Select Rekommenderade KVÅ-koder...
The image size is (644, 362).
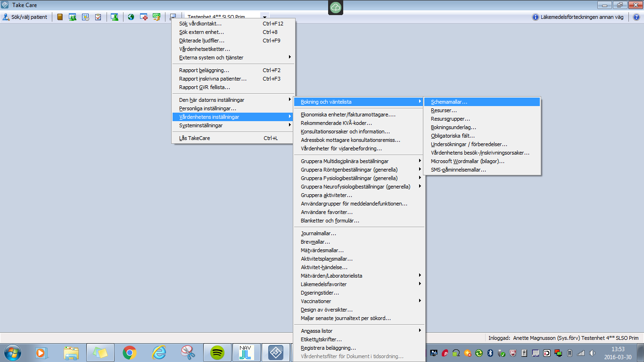[x=359, y=123]
